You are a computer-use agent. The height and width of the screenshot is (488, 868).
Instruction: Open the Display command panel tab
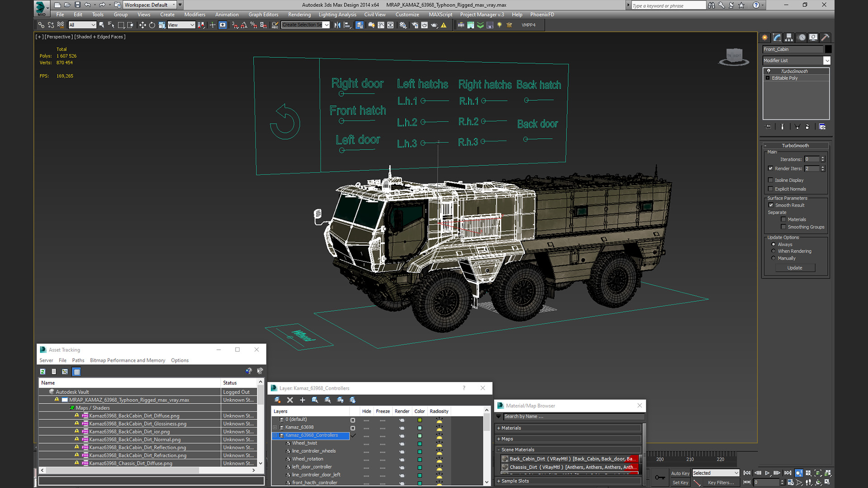tap(813, 38)
